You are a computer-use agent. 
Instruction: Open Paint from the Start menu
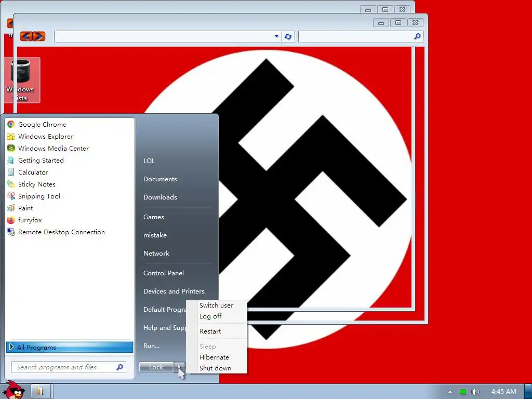[25, 208]
